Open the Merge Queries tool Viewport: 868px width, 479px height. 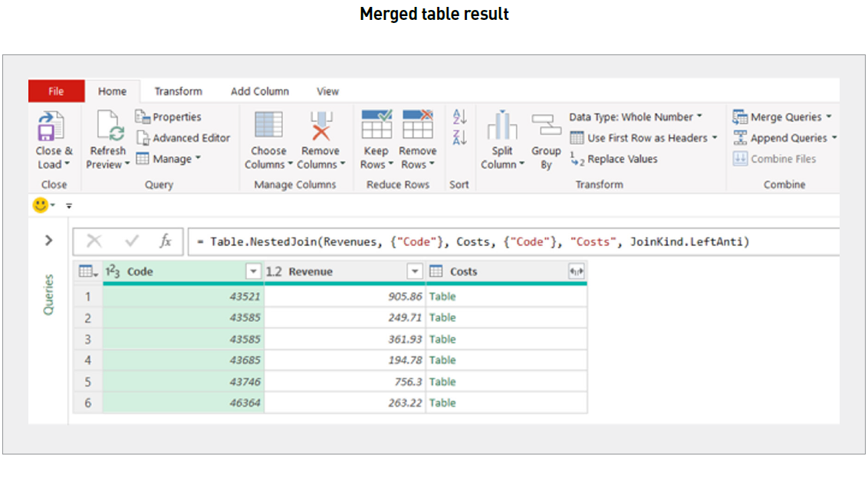783,116
